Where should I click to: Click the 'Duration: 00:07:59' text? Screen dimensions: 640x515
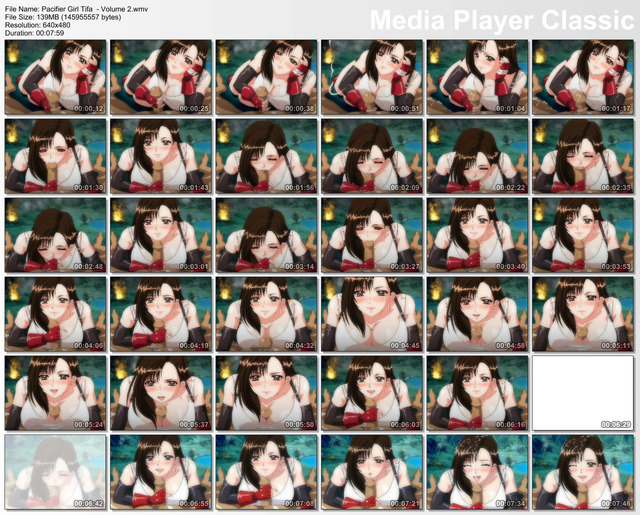tap(34, 33)
